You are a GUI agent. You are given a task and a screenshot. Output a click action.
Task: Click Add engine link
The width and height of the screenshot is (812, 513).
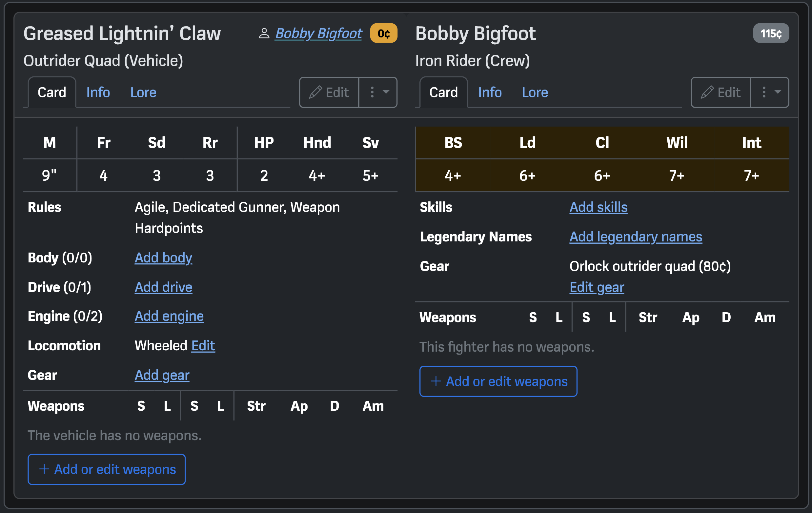point(169,317)
